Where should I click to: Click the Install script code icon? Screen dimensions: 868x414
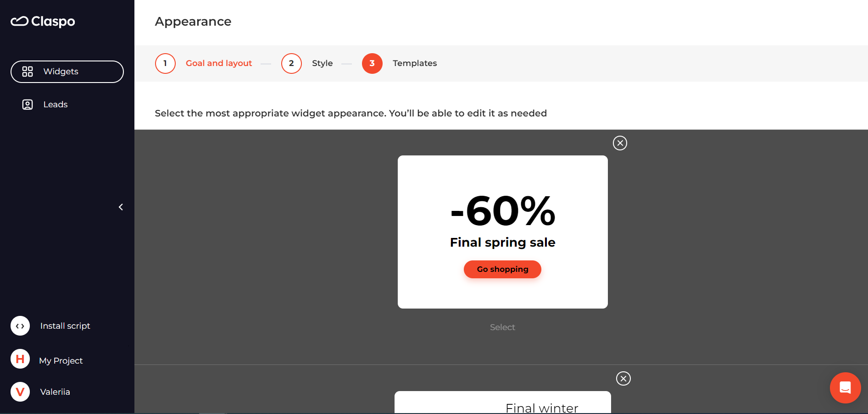(20, 326)
